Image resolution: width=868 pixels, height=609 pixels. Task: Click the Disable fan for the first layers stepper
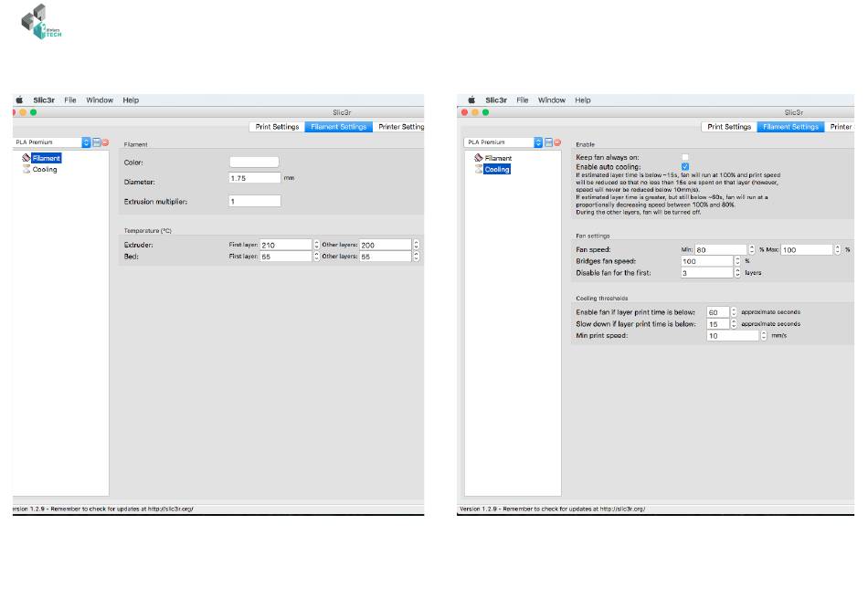click(x=737, y=273)
